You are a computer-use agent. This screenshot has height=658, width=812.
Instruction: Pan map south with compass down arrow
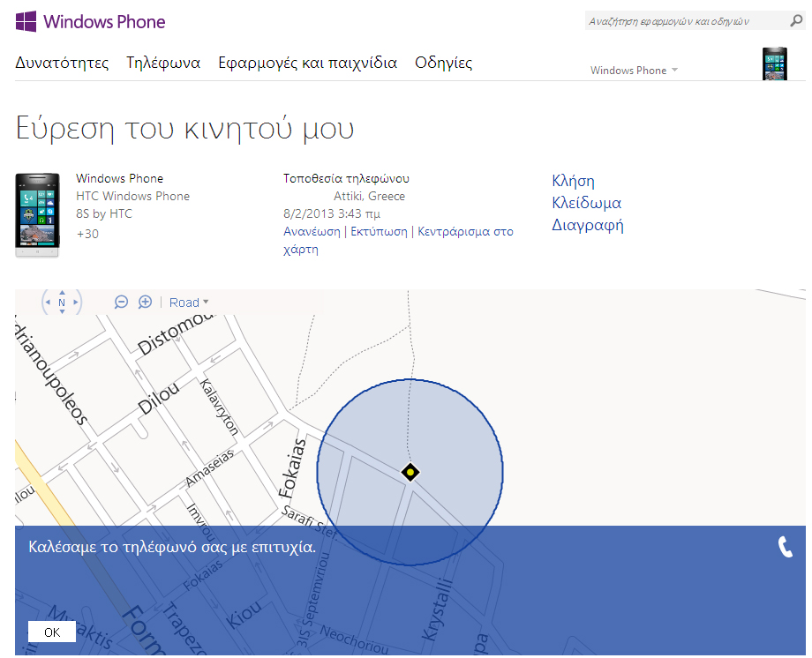pyautogui.click(x=62, y=313)
